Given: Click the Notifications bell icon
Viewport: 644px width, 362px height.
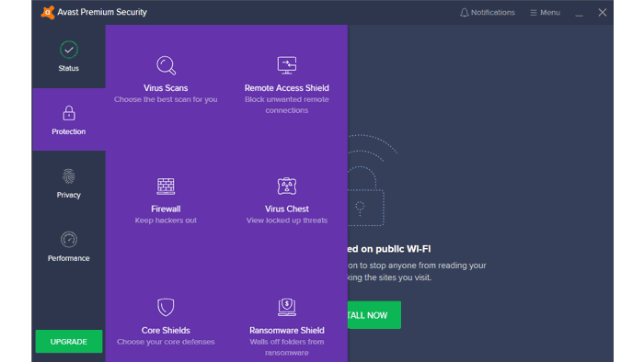Looking at the screenshot, I should coord(464,13).
